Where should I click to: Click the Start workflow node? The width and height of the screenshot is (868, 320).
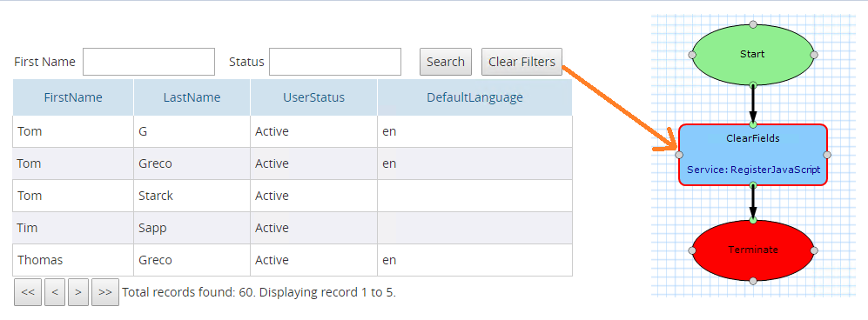(x=753, y=54)
